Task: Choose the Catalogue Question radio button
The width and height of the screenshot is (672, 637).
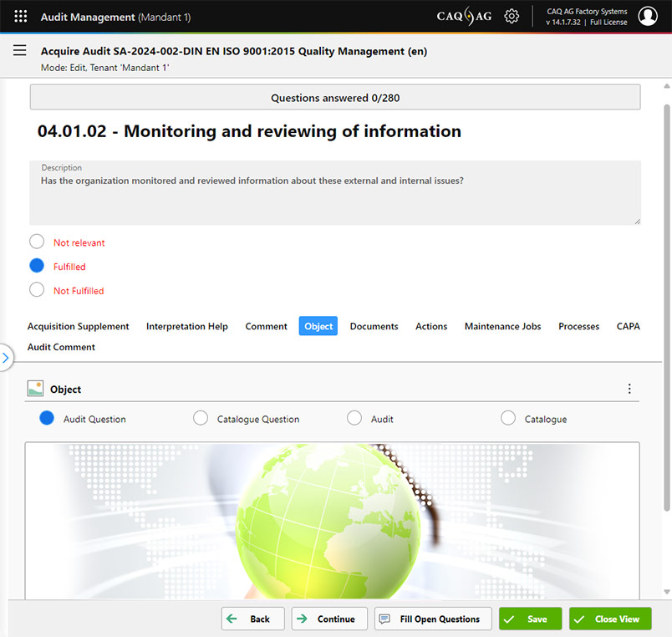Action: (x=201, y=419)
